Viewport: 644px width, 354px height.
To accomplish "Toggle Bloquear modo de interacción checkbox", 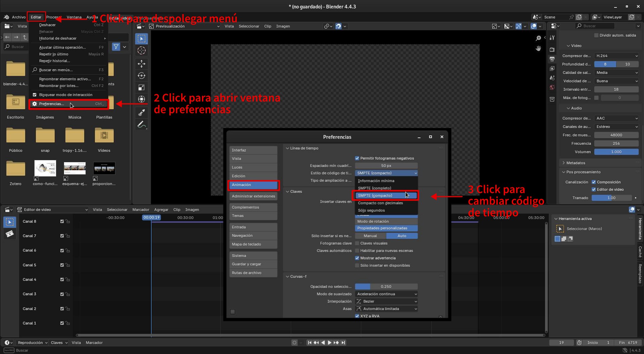I will click(35, 95).
